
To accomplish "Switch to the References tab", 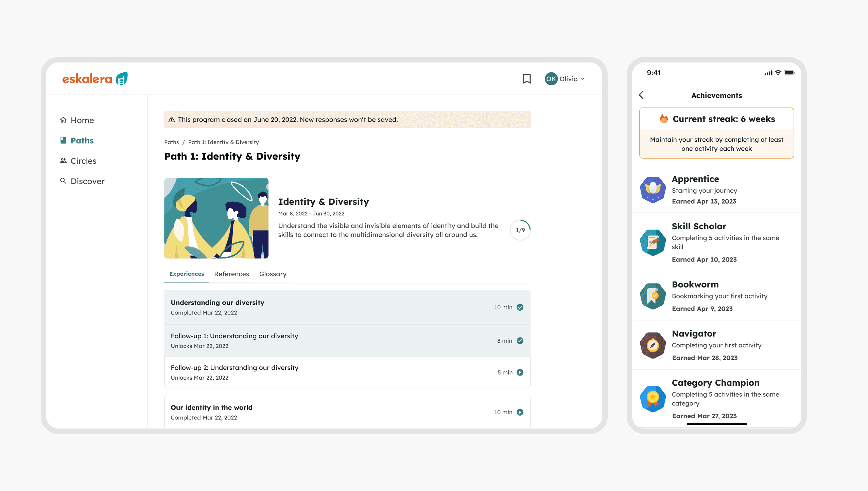I will 231,274.
